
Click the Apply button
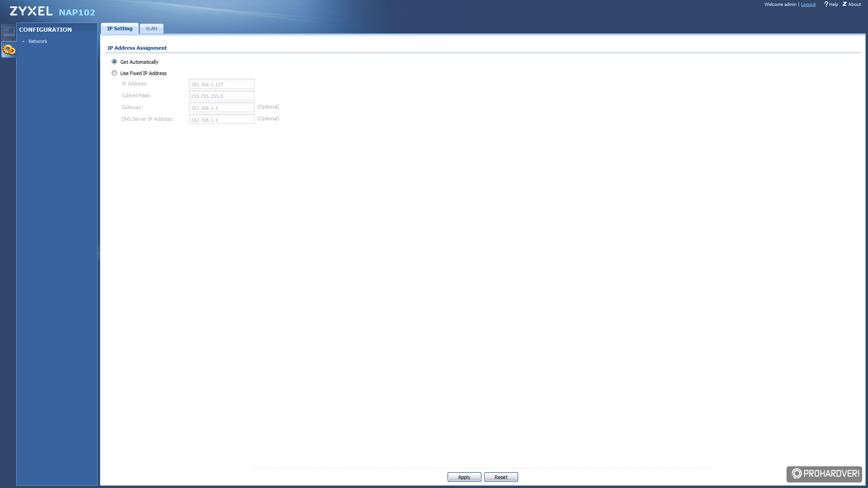coord(464,477)
